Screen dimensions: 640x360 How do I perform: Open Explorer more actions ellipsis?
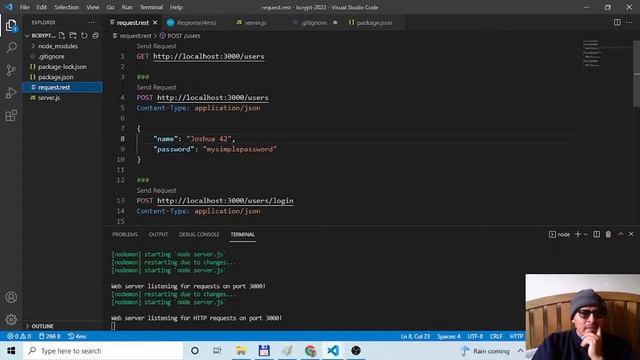pyautogui.click(x=91, y=22)
